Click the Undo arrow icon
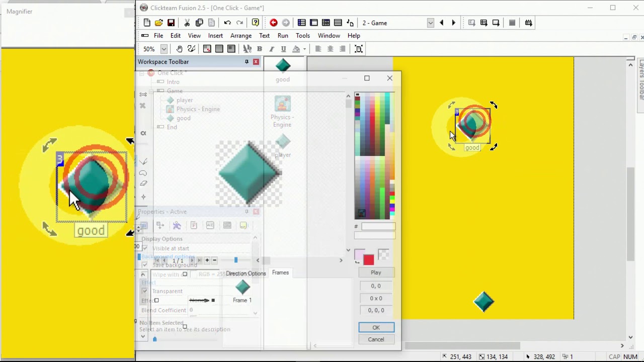 (x=227, y=23)
